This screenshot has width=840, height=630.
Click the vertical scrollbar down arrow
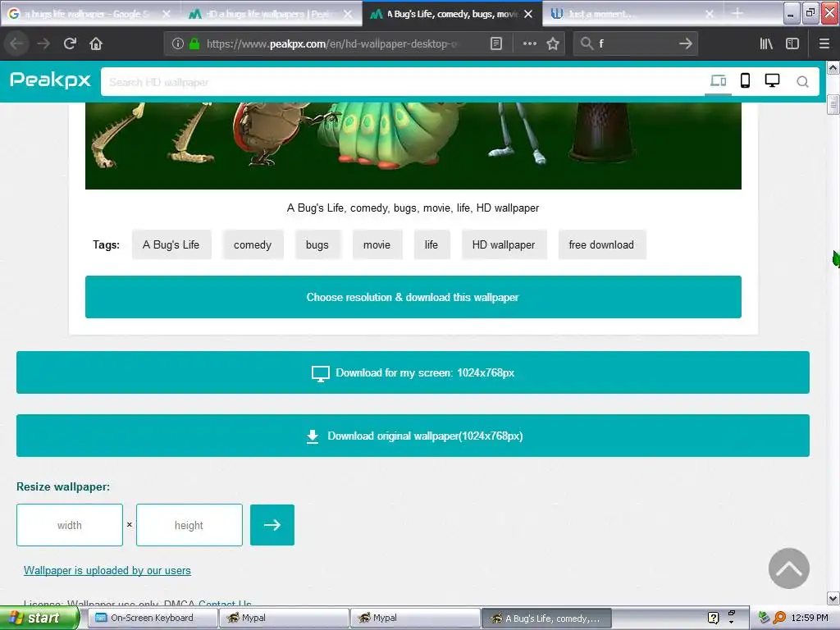click(833, 598)
